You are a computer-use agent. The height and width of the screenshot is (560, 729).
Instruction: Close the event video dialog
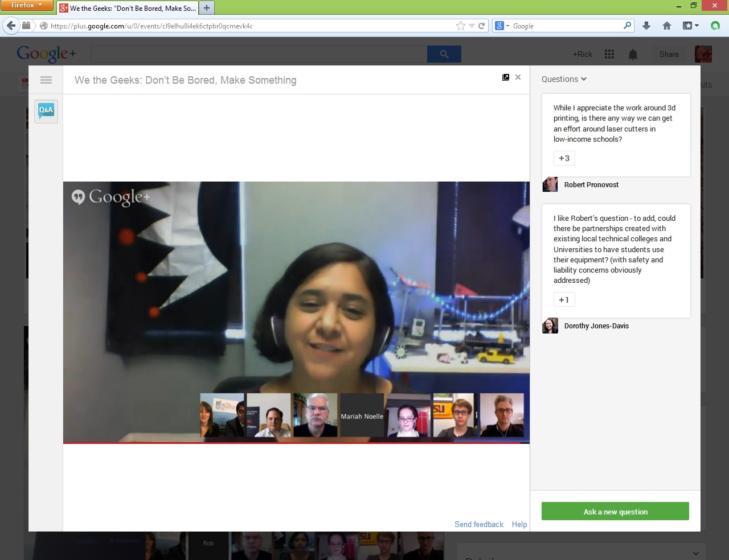(x=518, y=77)
